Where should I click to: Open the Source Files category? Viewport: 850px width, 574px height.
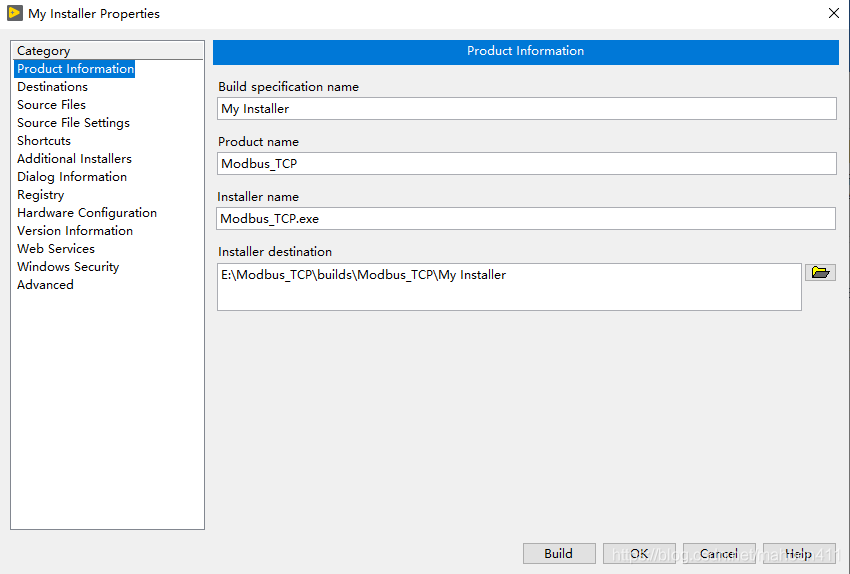click(x=51, y=105)
